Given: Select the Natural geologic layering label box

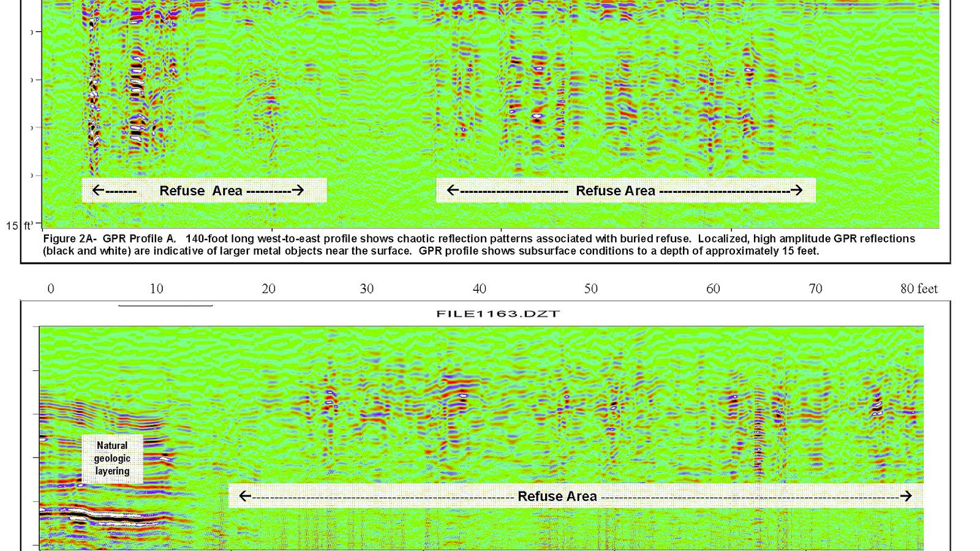Looking at the screenshot, I should point(113,459).
